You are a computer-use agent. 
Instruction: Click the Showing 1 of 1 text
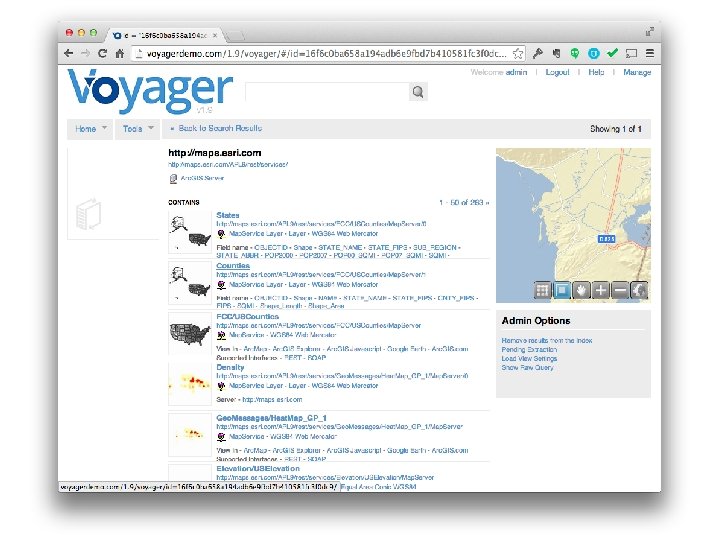click(x=616, y=129)
